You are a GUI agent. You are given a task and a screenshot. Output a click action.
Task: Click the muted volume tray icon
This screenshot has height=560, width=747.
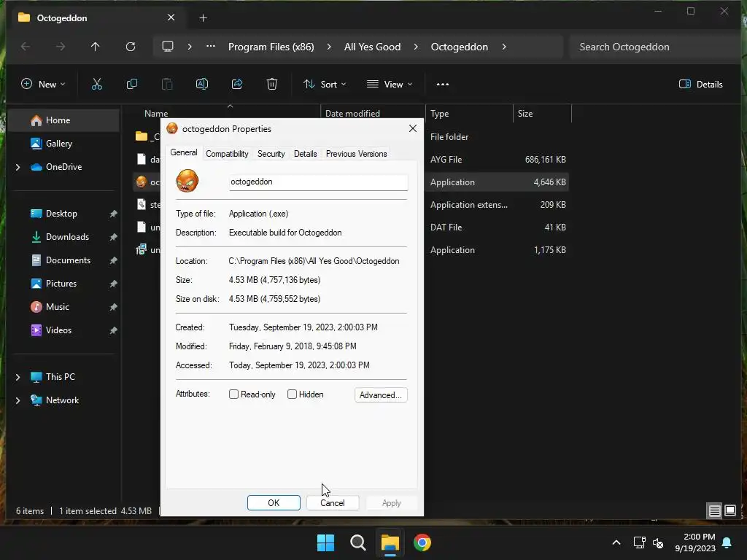658,542
